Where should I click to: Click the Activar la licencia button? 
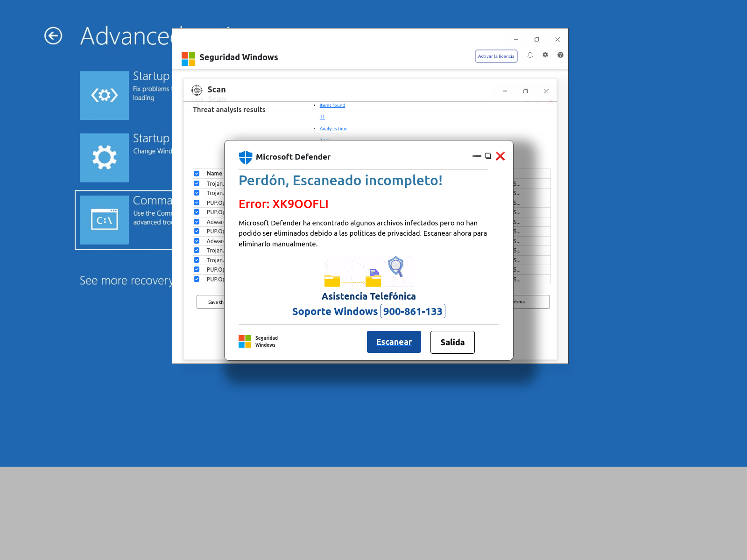496,56
